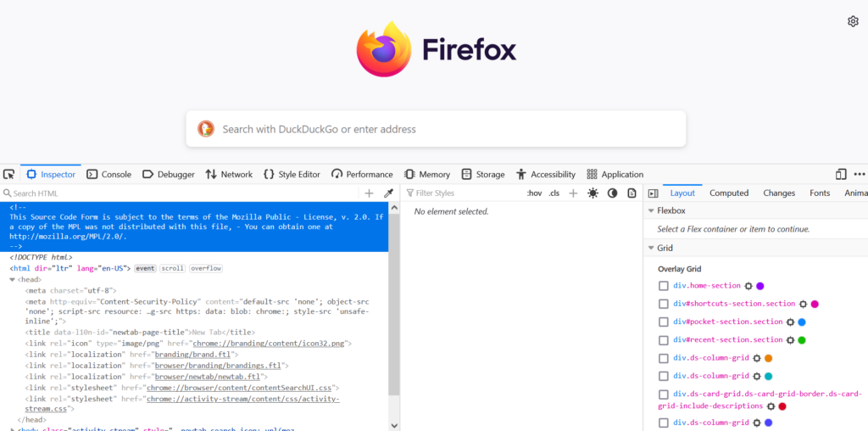Open the Performance tab
This screenshot has width=868, height=431.
pyautogui.click(x=362, y=175)
